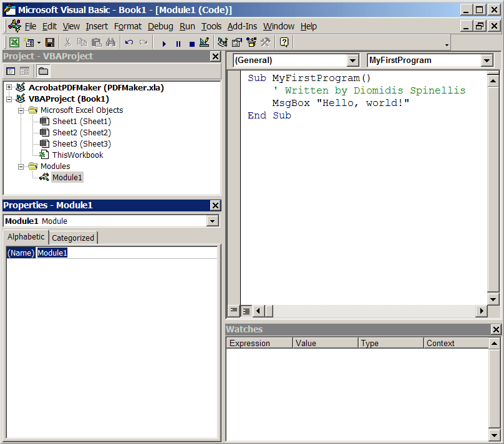Click View Microsoft Excel toolbar icon
This screenshot has height=444, width=504.
click(14, 42)
